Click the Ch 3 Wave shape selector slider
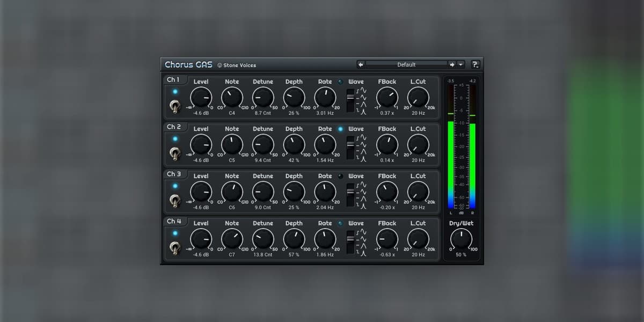The width and height of the screenshot is (644, 322). [350, 196]
